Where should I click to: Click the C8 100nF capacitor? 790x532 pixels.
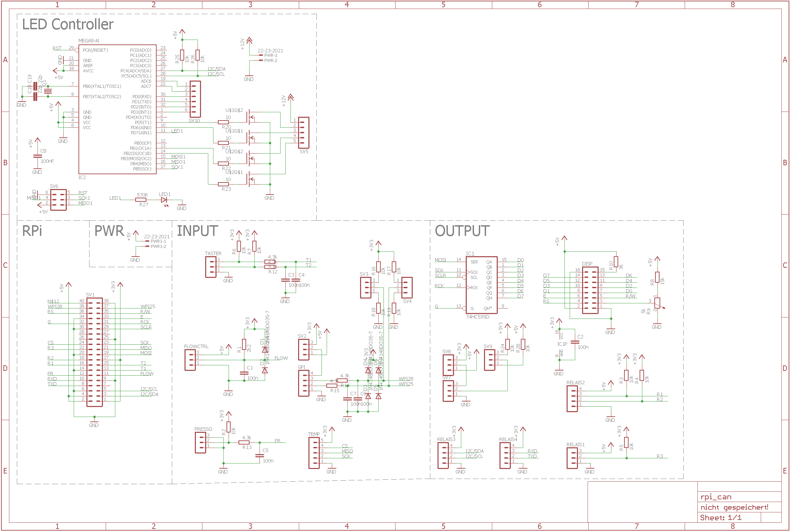tap(37, 156)
